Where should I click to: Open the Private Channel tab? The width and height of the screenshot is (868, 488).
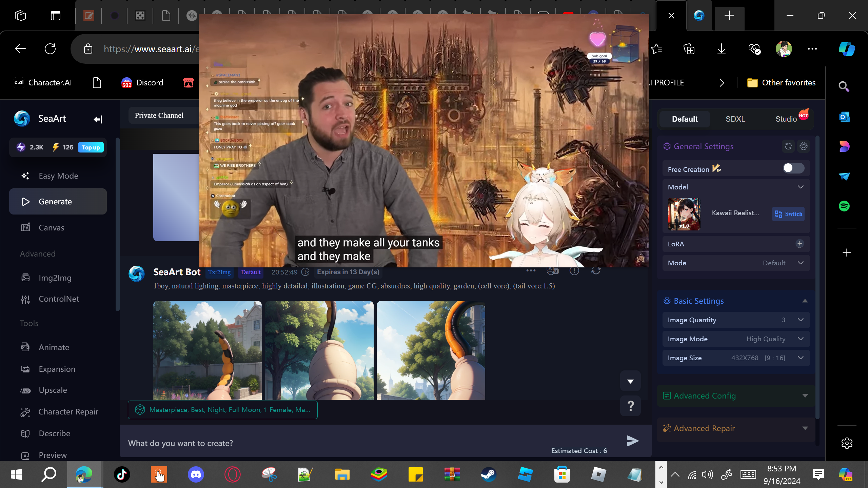[x=159, y=116]
